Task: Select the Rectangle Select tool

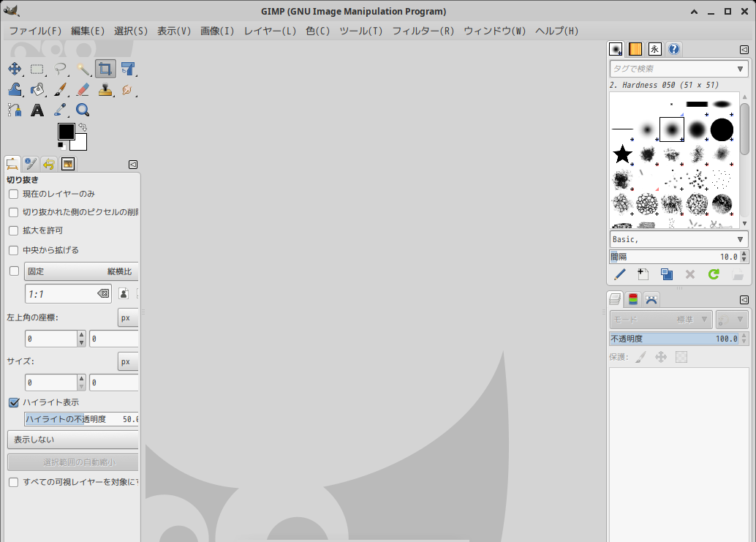Action: pyautogui.click(x=37, y=69)
